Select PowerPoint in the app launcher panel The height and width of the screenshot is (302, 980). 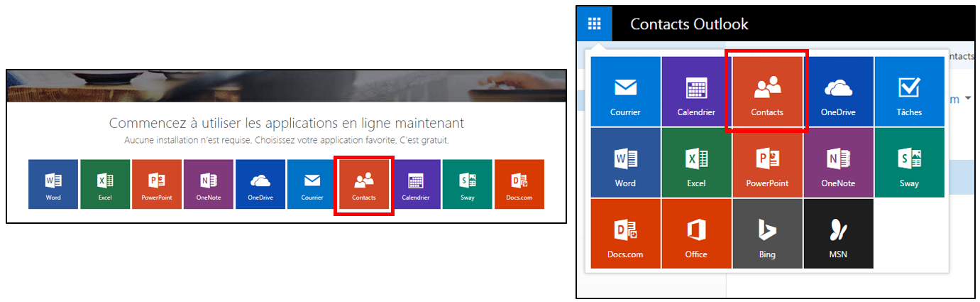coord(768,163)
